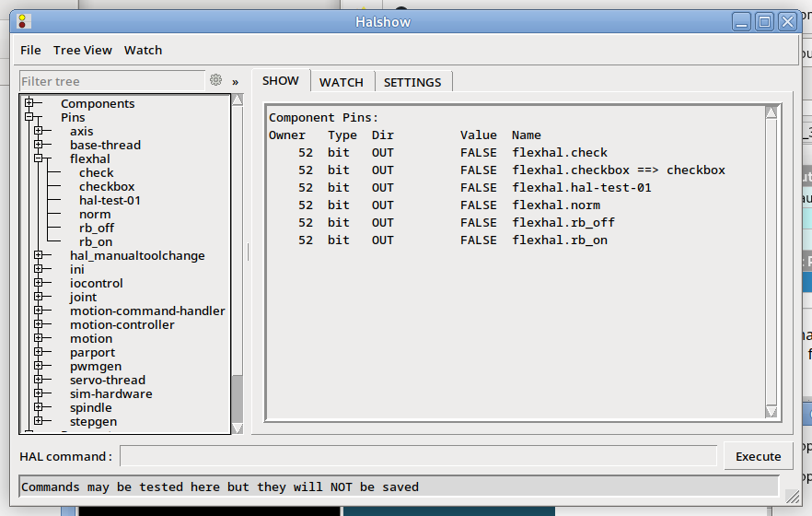Viewport: 812px width, 516px height.
Task: Select the hal-test-01 pin
Action: coord(110,200)
